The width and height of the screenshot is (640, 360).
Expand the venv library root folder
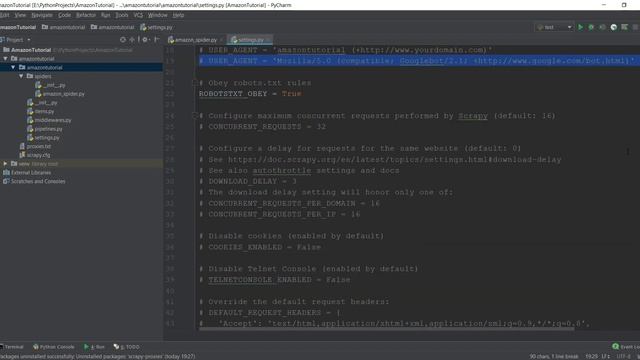pos(5,164)
